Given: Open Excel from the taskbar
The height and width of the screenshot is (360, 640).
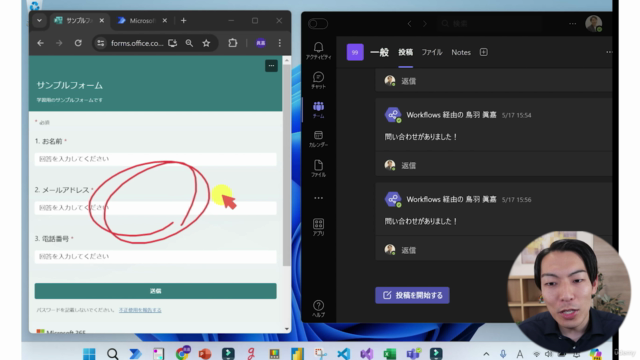Looking at the screenshot, I should [390, 353].
